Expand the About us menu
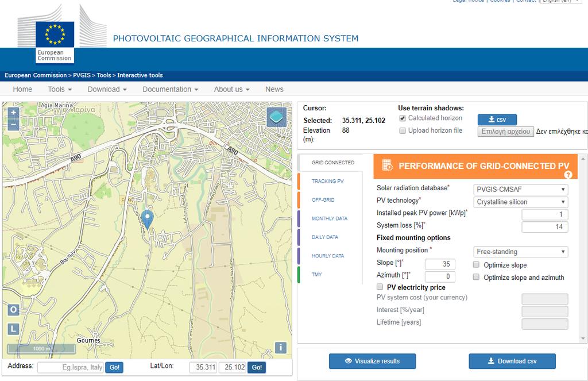Viewport: 588px width, 381px height. (x=231, y=89)
